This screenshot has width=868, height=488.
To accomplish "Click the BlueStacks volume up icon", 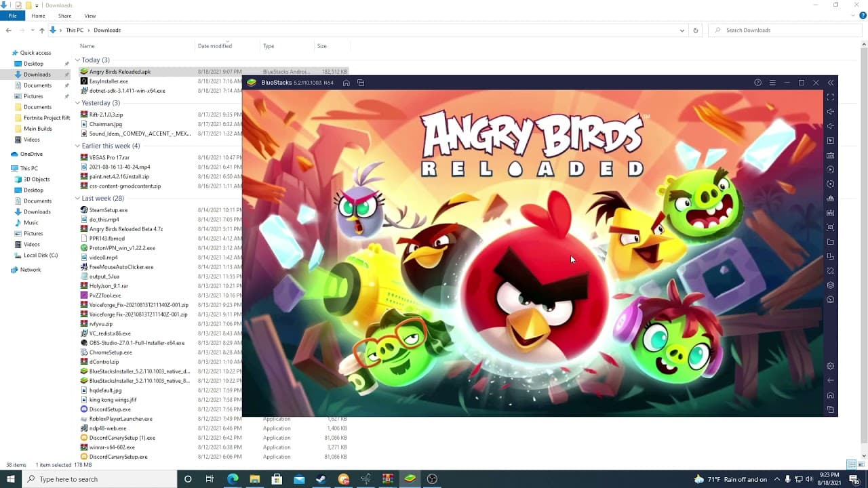I will (831, 112).
